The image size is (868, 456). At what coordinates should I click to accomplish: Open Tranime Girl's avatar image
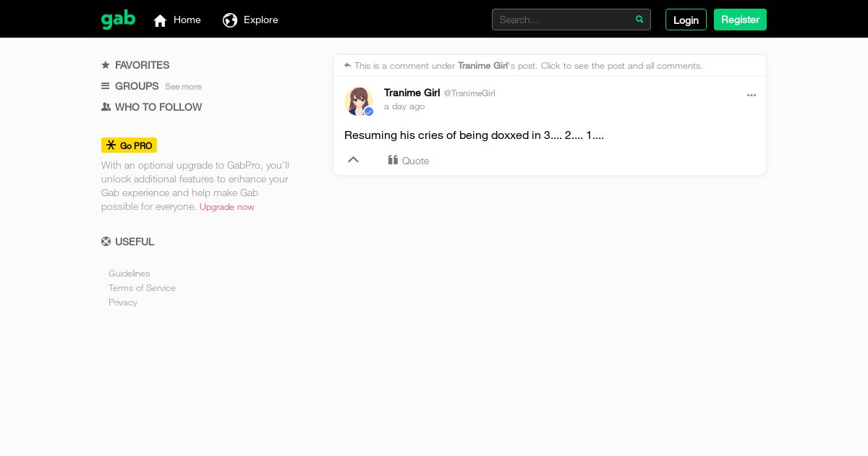pos(359,101)
